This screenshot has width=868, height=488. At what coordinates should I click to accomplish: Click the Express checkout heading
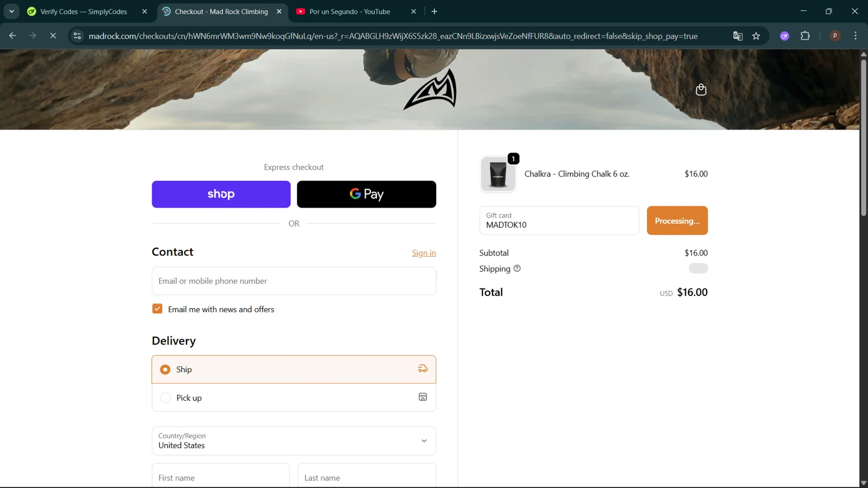(x=294, y=167)
